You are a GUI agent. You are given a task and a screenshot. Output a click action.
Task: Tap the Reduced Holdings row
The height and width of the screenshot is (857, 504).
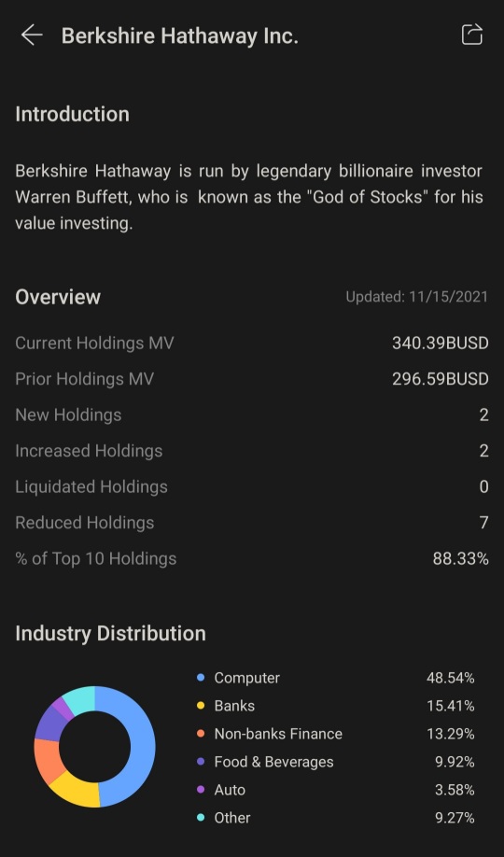coord(252,523)
